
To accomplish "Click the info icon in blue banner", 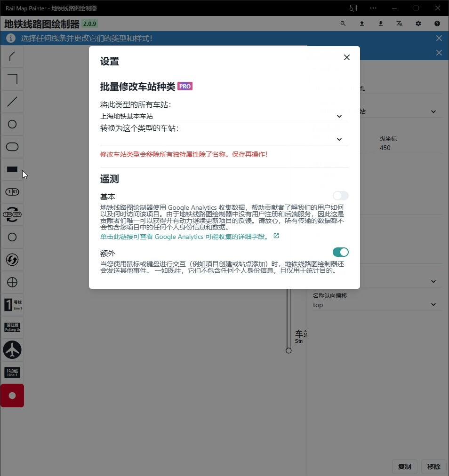I will click(11, 38).
